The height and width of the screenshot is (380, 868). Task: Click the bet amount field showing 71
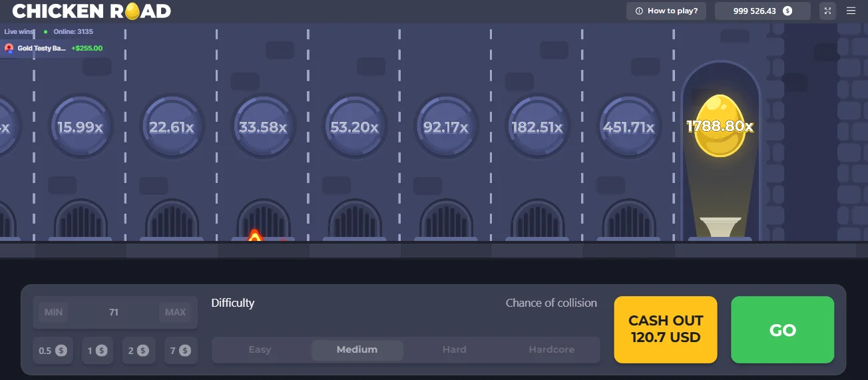pos(114,312)
